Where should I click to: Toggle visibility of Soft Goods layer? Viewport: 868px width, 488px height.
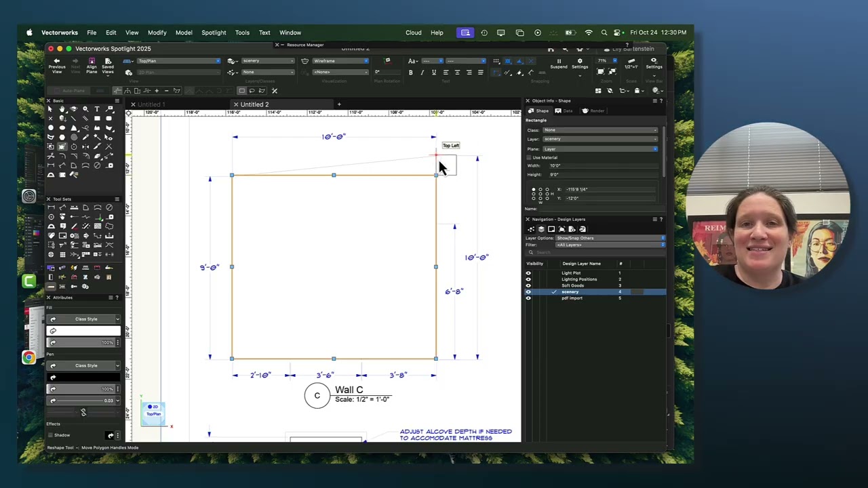(x=528, y=285)
